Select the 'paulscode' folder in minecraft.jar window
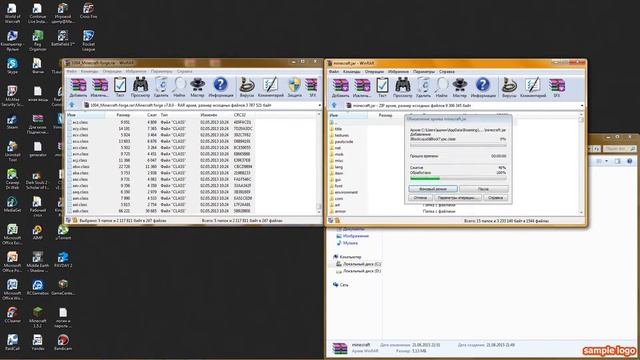This screenshot has height=360, width=640. click(344, 142)
